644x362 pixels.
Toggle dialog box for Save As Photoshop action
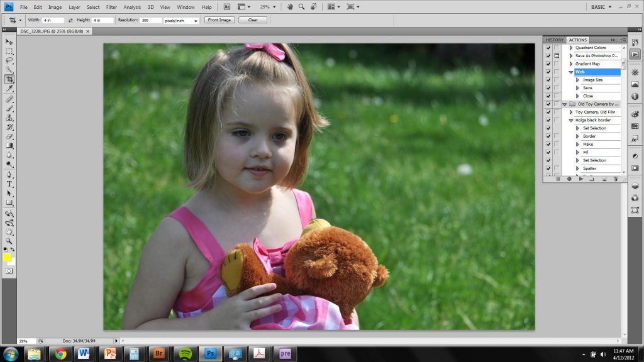557,56
